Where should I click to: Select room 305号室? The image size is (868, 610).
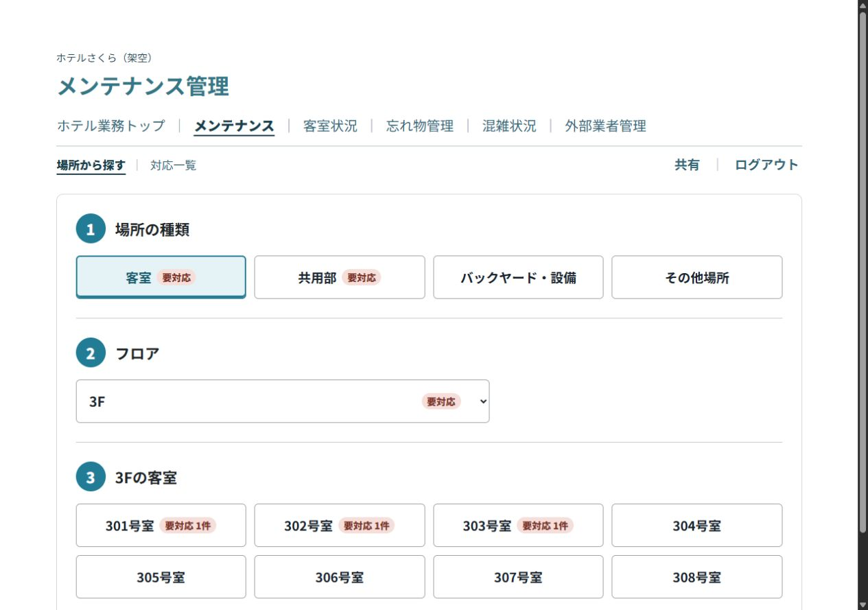(x=161, y=577)
